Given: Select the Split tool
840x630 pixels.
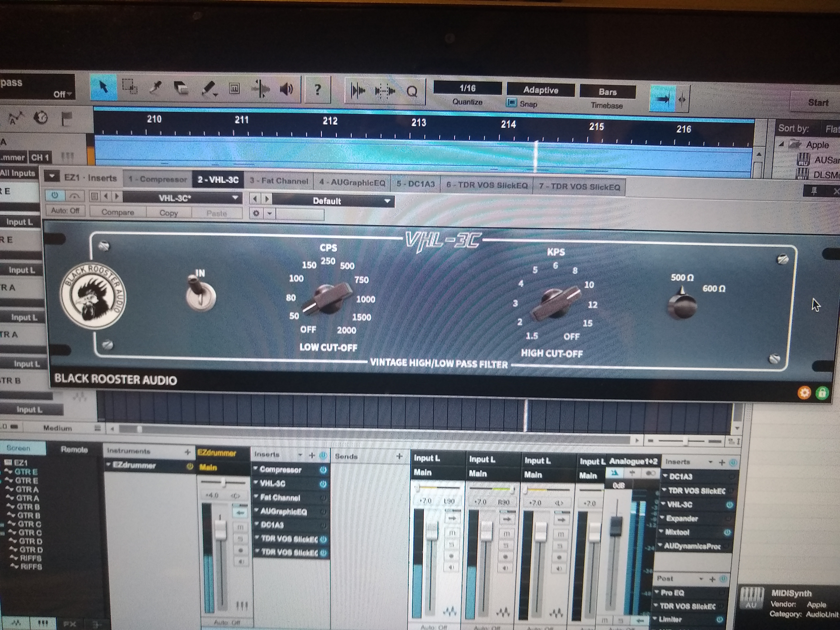Looking at the screenshot, I should (x=156, y=88).
